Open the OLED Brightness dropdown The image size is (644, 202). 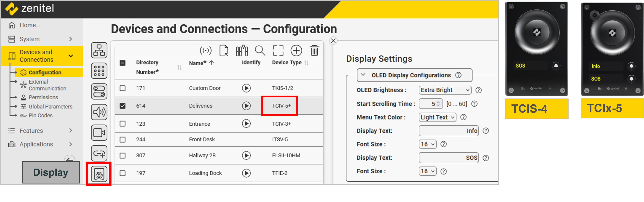(445, 90)
